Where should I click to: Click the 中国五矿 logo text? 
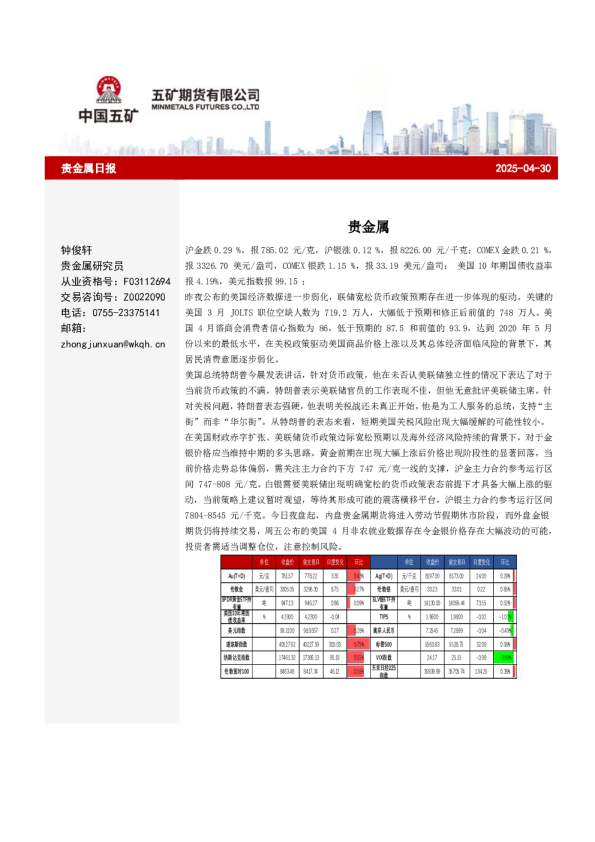click(108, 115)
